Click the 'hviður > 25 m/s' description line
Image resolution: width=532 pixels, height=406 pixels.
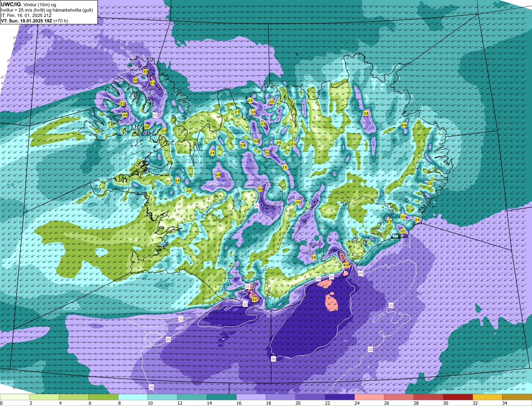click(47, 10)
